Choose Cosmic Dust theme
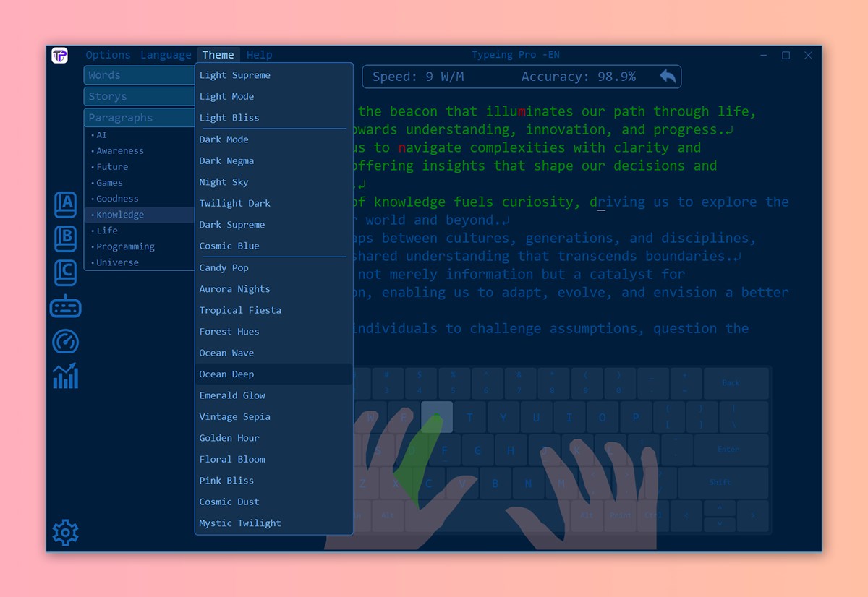This screenshot has width=868, height=597. click(273, 502)
